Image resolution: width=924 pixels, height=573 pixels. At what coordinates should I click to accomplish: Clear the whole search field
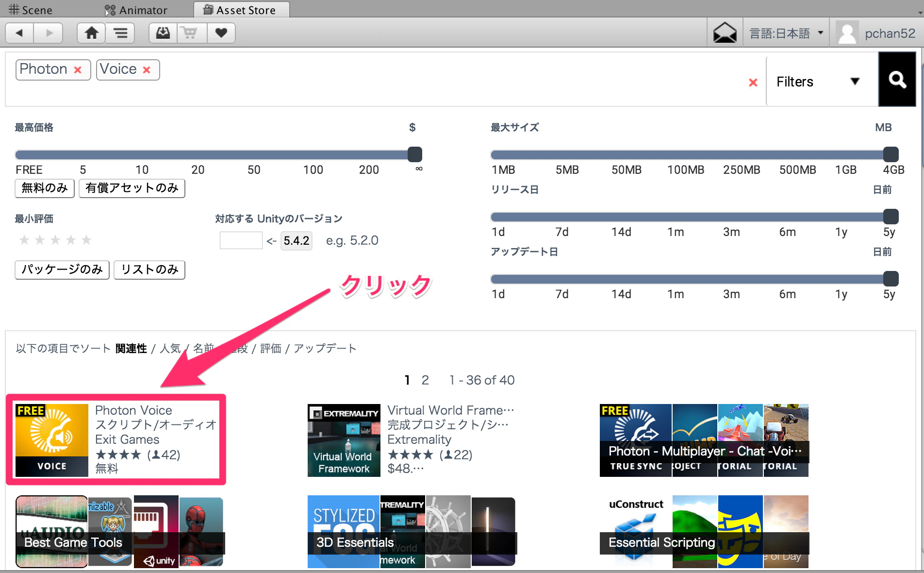click(x=753, y=82)
